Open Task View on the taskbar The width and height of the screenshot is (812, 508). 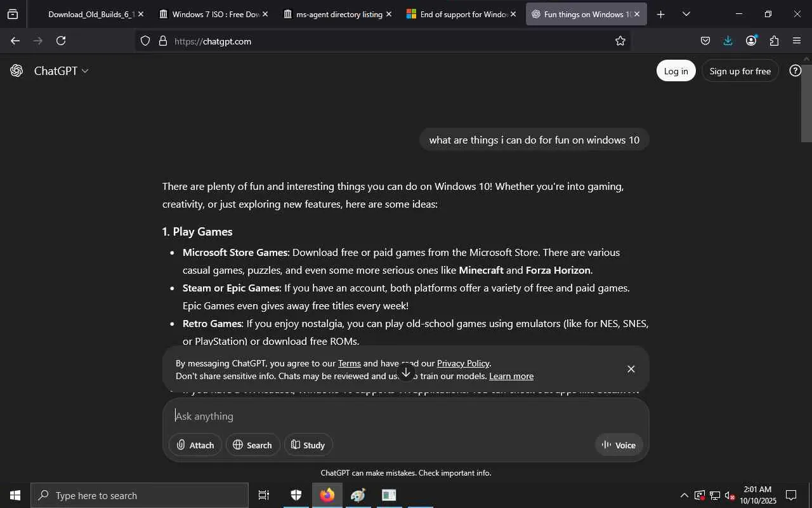[x=264, y=495]
